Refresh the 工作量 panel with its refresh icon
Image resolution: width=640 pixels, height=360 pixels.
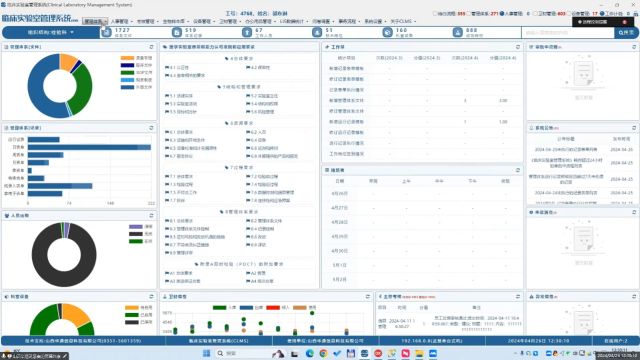point(518,47)
